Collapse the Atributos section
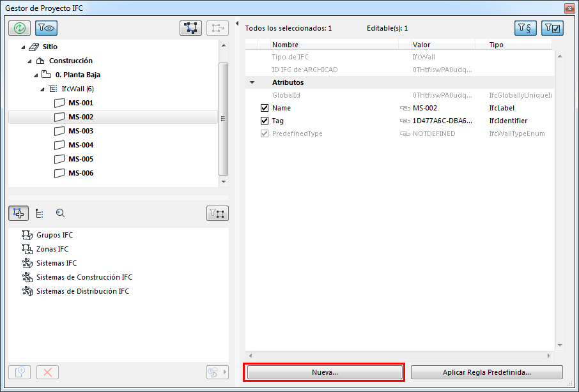579x392 pixels. (252, 82)
